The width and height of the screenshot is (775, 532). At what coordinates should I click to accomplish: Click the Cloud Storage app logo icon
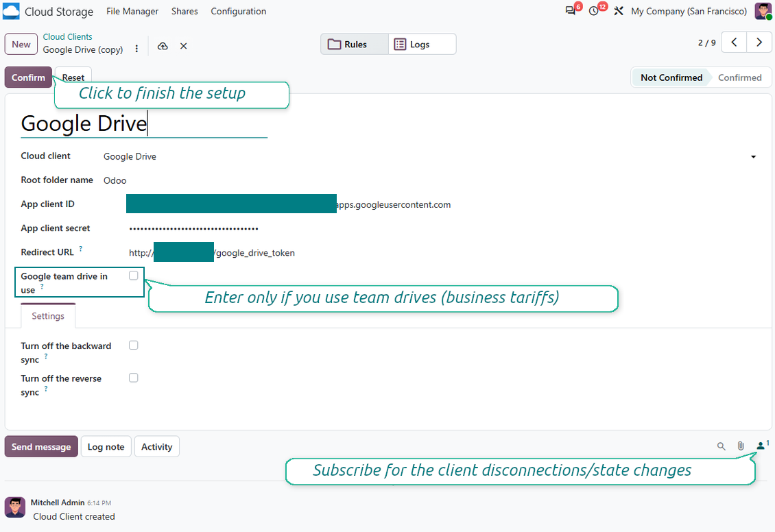[11, 11]
